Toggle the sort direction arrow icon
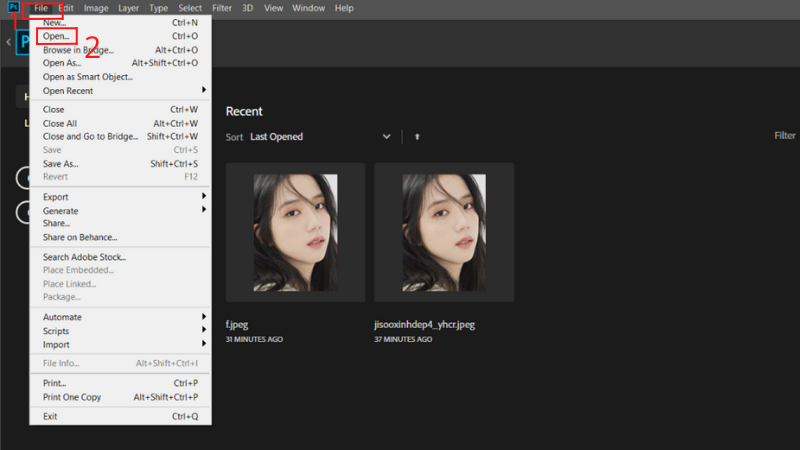Image resolution: width=800 pixels, height=450 pixels. point(417,137)
